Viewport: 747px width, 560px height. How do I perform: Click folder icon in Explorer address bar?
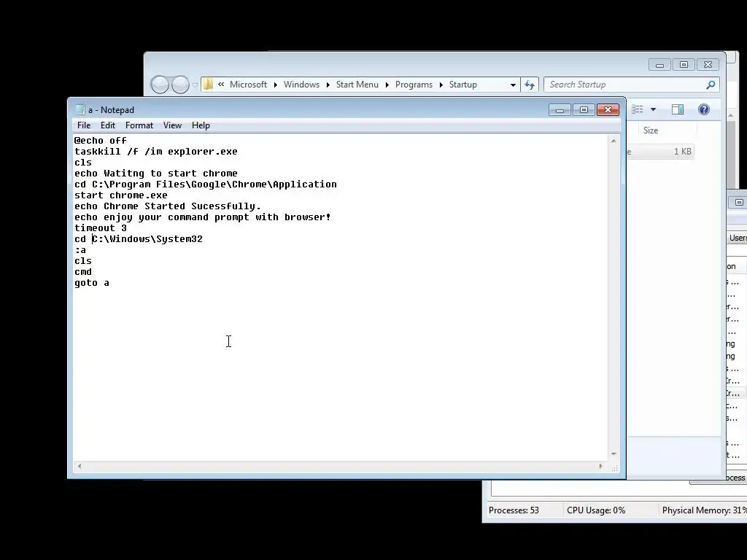coord(208,85)
